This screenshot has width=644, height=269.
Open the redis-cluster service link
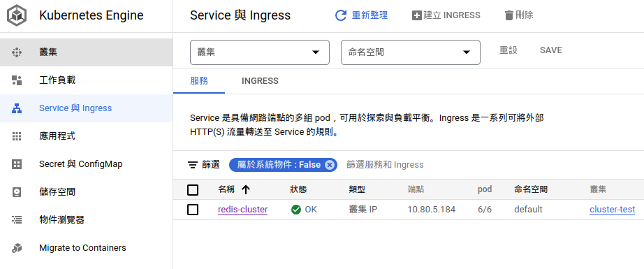(x=243, y=210)
